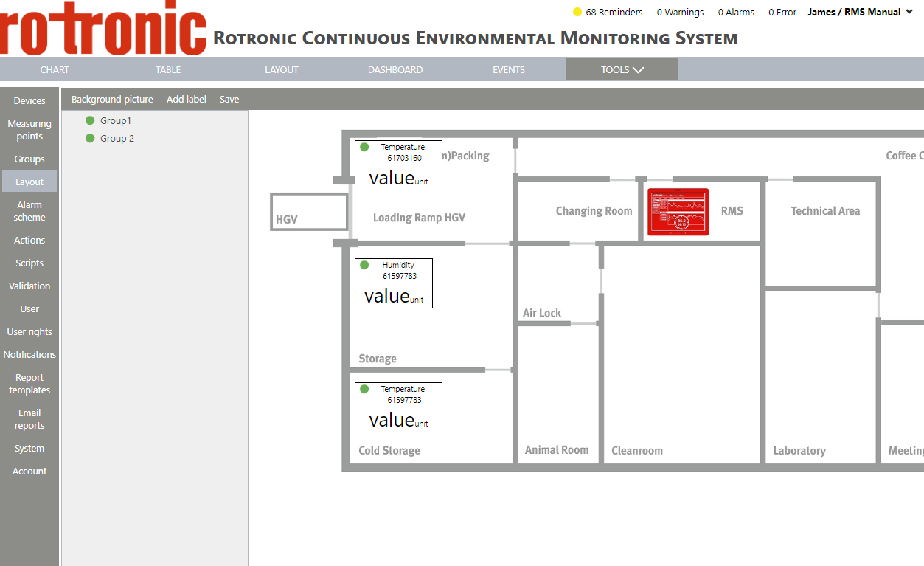
Task: Click the Animal Room text on floorplan
Action: click(x=557, y=450)
